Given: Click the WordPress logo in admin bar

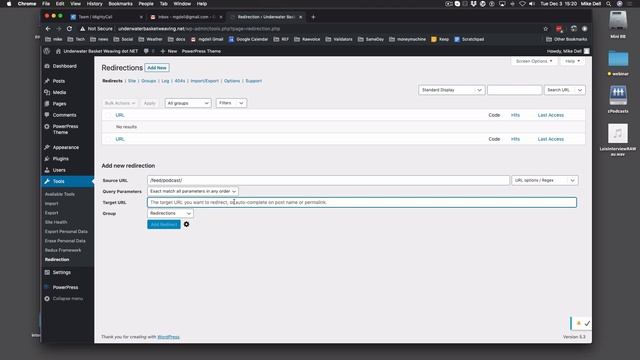Looking at the screenshot, I should (x=47, y=51).
